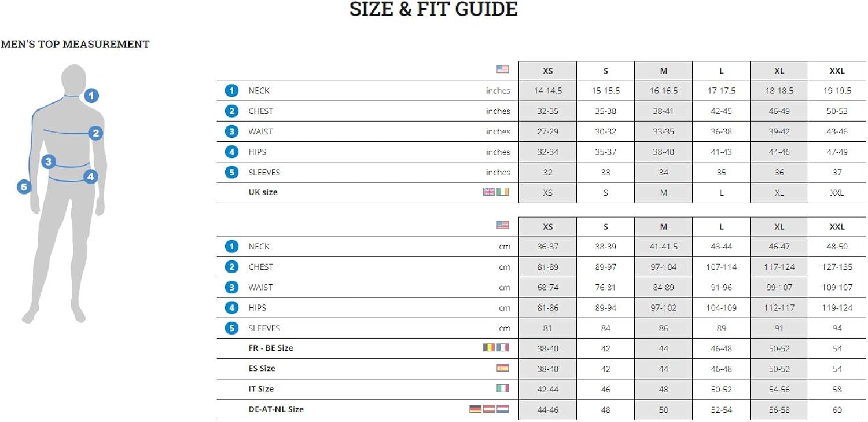
Task: Click the number 5 sleeves marker on the body figure
Action: pos(24,186)
